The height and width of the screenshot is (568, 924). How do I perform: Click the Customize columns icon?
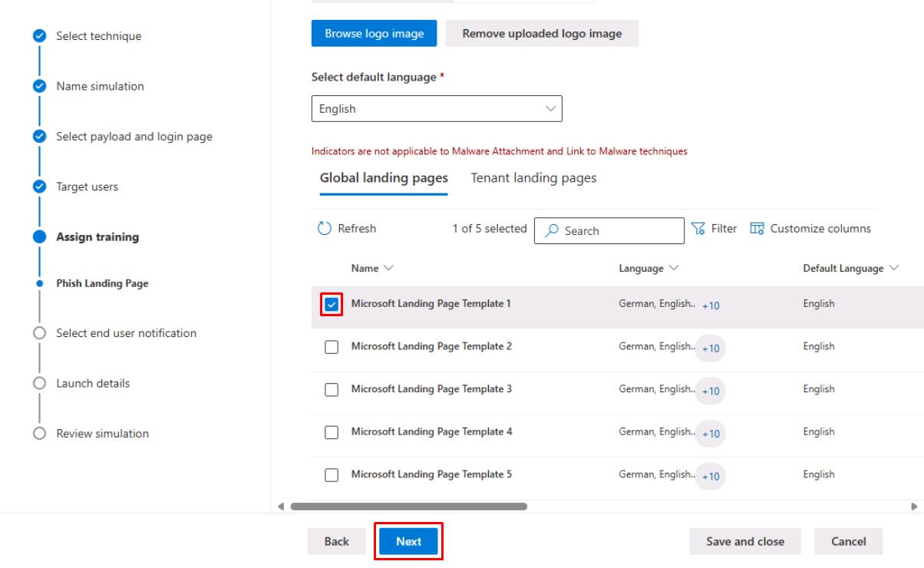757,229
